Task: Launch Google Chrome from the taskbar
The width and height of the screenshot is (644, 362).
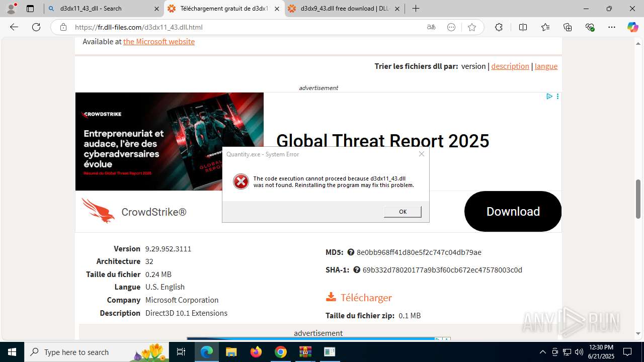Action: click(x=281, y=352)
